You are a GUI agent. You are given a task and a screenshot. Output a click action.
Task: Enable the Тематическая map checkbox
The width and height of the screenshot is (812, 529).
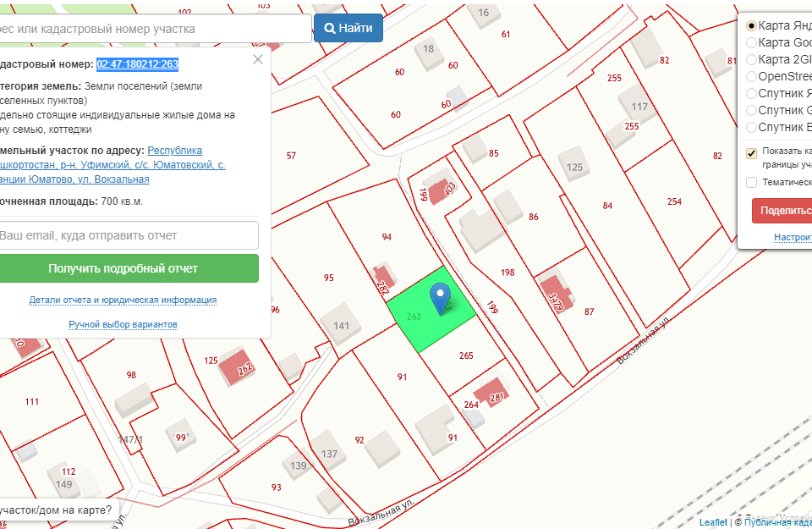point(751,182)
